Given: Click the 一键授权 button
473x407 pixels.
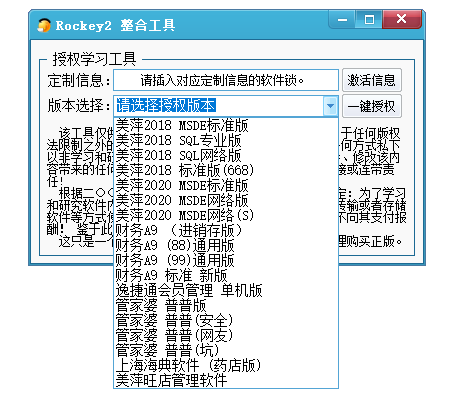Looking at the screenshot, I should point(372,106).
